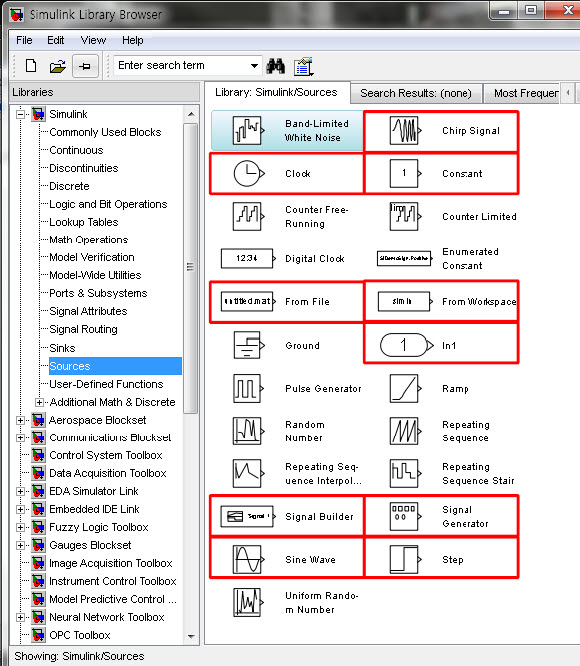Select the Counter Free-Running block icon

click(x=248, y=216)
